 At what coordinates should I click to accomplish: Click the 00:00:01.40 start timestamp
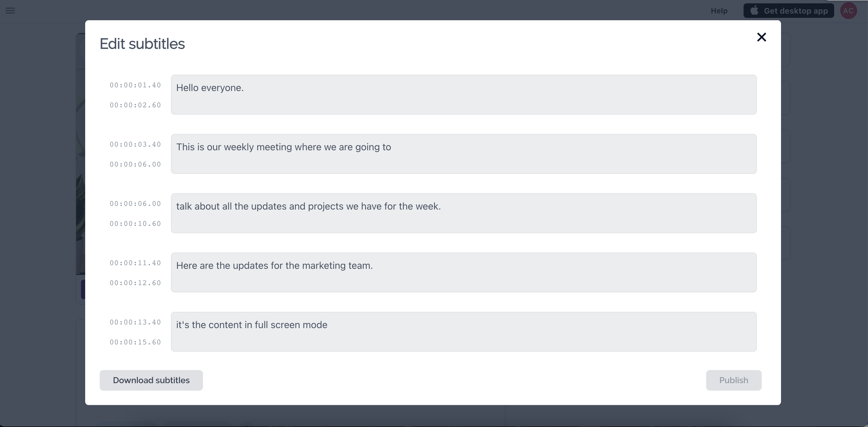[135, 85]
